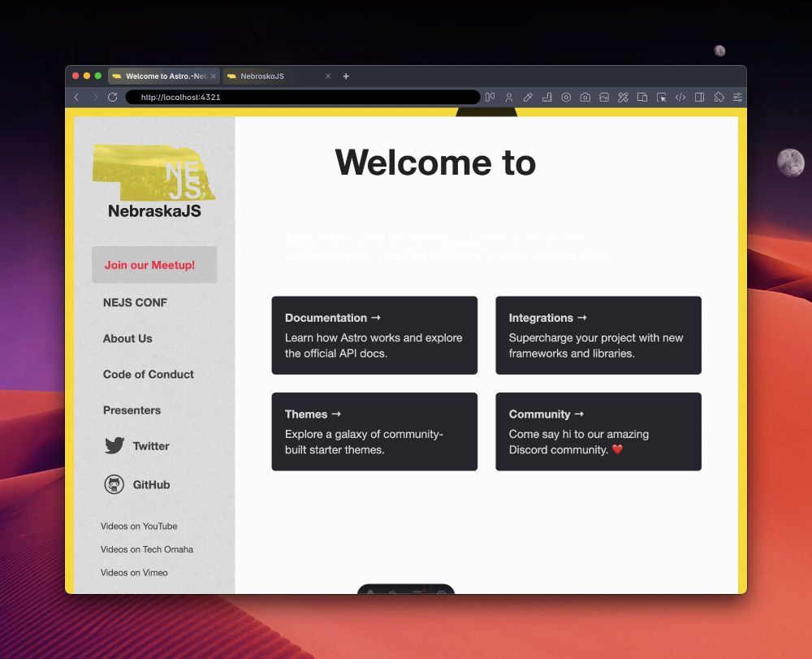Click the Twitter bird icon in sidebar
Screen dimensions: 812x659
click(x=114, y=445)
